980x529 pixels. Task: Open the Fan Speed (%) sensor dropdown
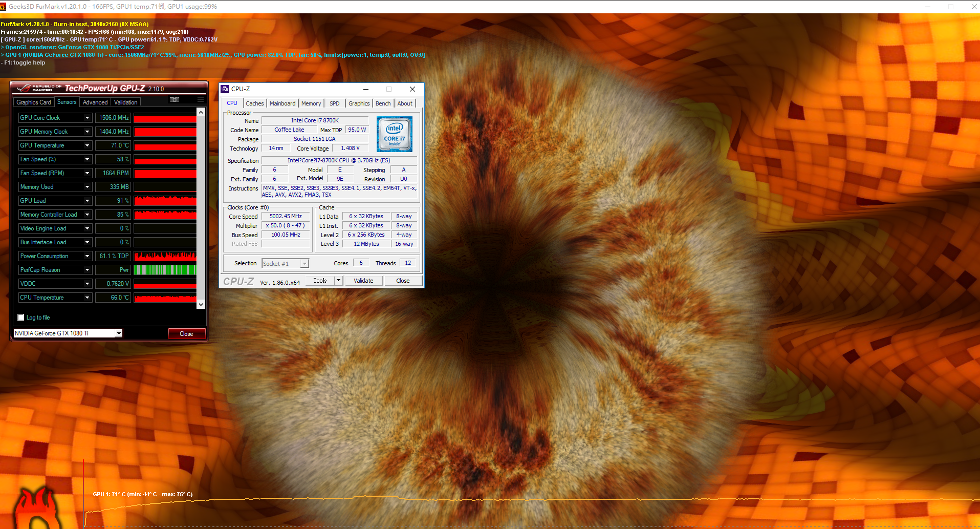pyautogui.click(x=87, y=159)
